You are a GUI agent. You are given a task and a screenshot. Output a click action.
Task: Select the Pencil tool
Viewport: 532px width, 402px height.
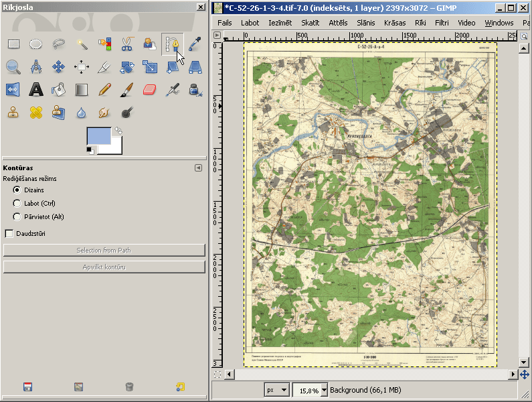pos(104,90)
